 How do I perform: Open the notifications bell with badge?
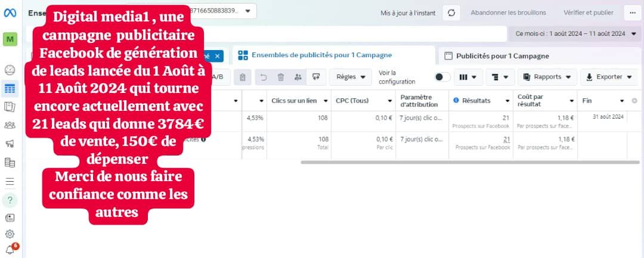click(x=11, y=250)
